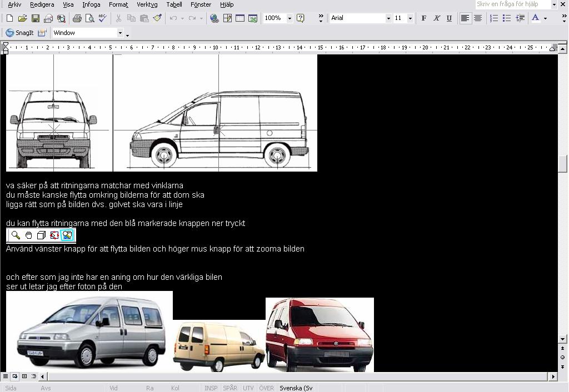569x392 pixels.
Task: Select the Format Painter brush icon
Action: [157, 18]
